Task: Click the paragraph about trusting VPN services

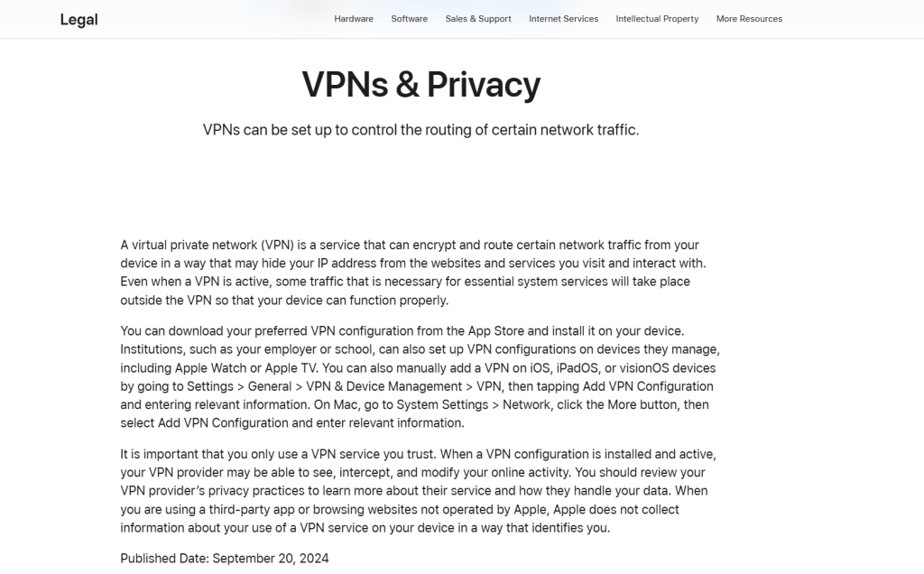Action: click(418, 491)
